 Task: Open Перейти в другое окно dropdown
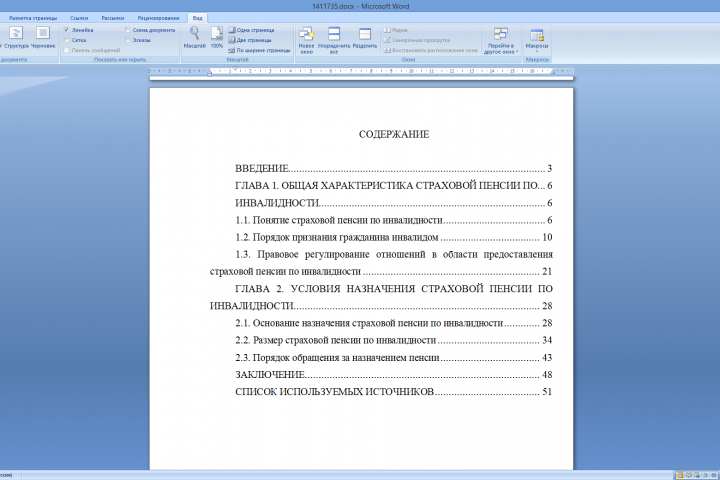coord(501,40)
